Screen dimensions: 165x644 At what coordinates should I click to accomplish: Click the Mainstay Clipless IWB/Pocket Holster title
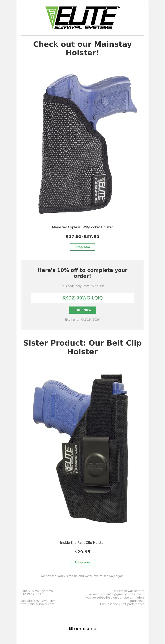point(82,227)
